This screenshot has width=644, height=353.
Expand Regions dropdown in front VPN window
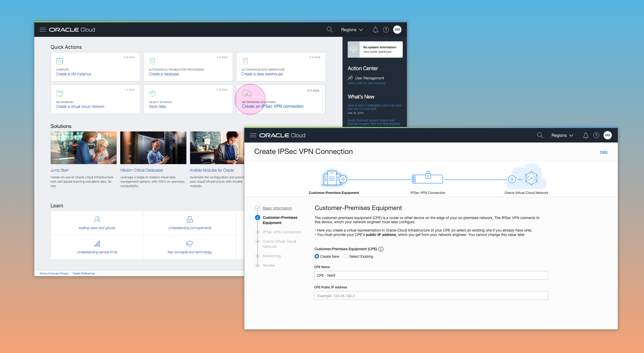pos(562,135)
